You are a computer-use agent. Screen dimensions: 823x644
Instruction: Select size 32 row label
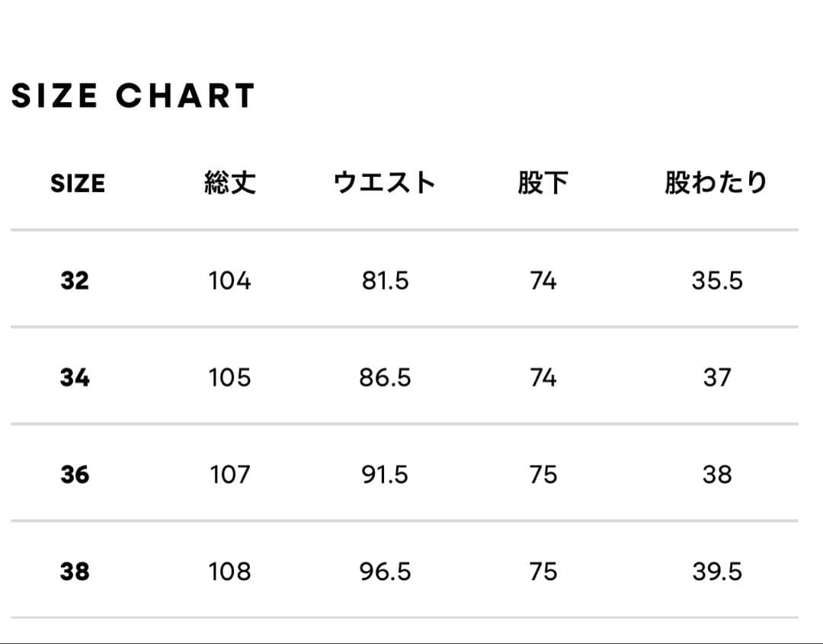point(75,281)
